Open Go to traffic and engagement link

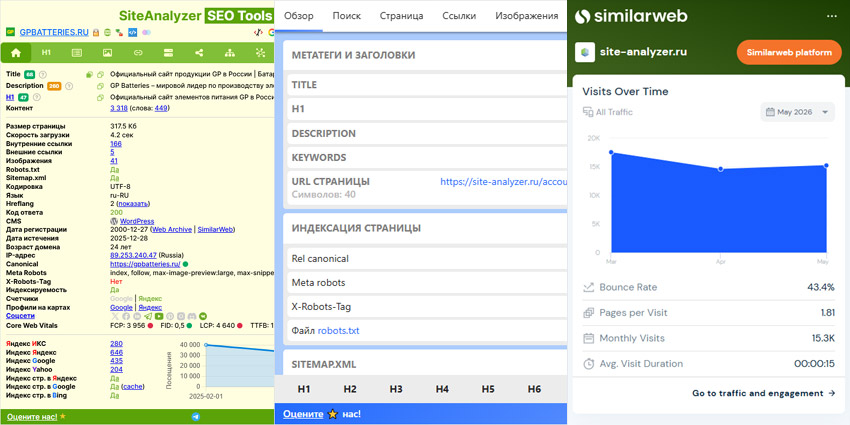pos(764,394)
